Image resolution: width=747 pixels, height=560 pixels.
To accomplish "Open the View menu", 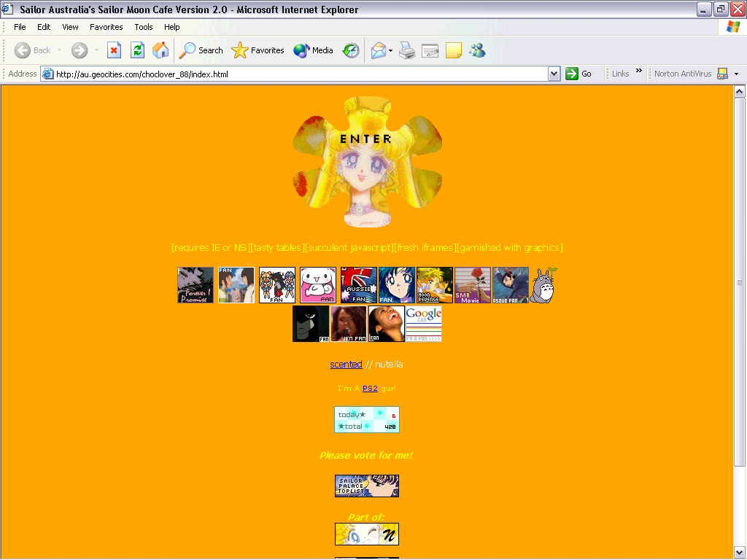I will point(70,27).
